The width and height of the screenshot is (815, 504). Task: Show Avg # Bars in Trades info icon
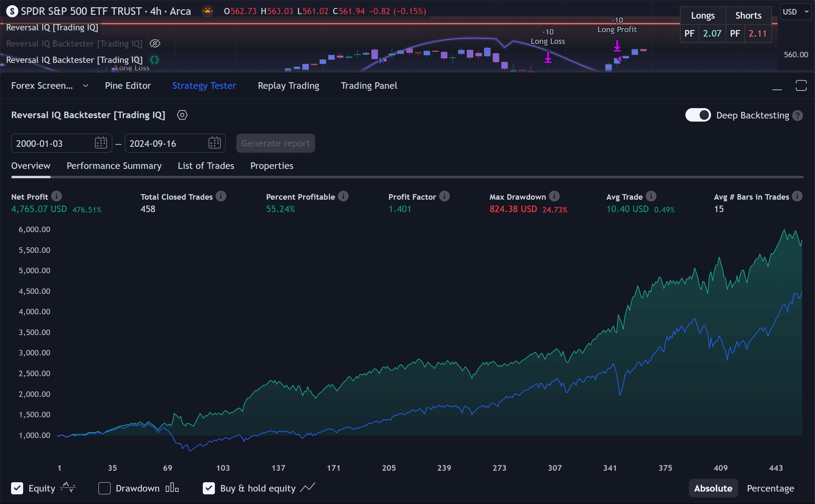click(797, 196)
